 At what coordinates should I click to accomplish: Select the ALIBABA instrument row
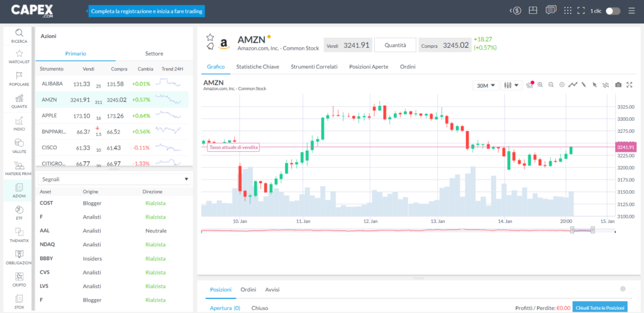coord(112,84)
